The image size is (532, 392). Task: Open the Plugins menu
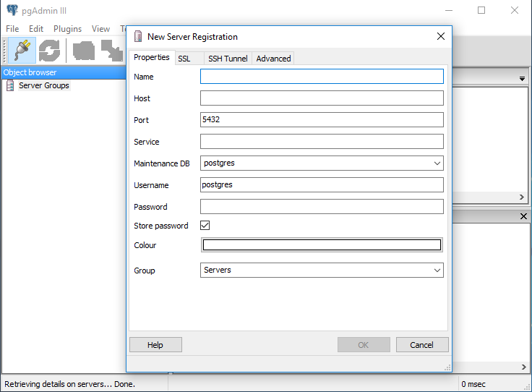pyautogui.click(x=67, y=29)
